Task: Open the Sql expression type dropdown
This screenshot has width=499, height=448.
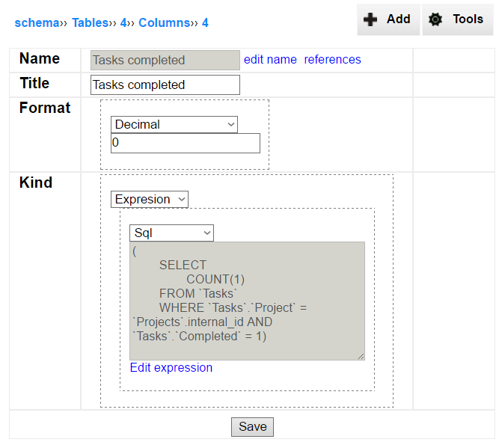Action: point(171,233)
